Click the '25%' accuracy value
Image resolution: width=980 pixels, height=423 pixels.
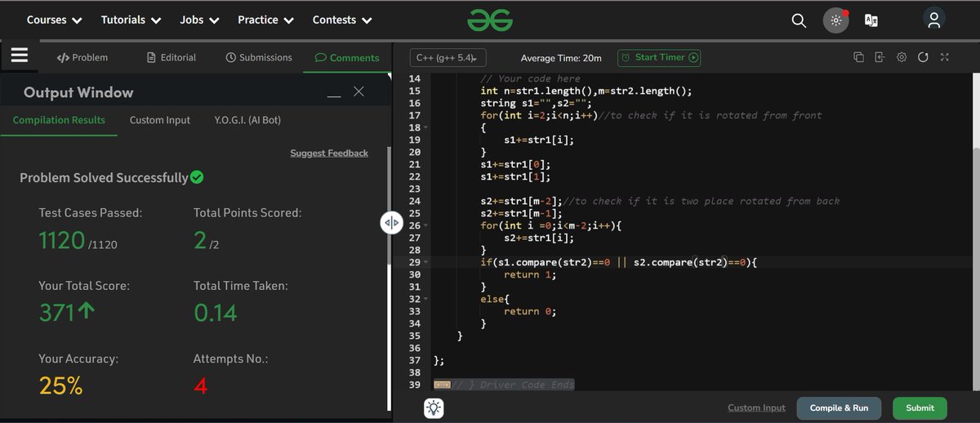click(60, 385)
